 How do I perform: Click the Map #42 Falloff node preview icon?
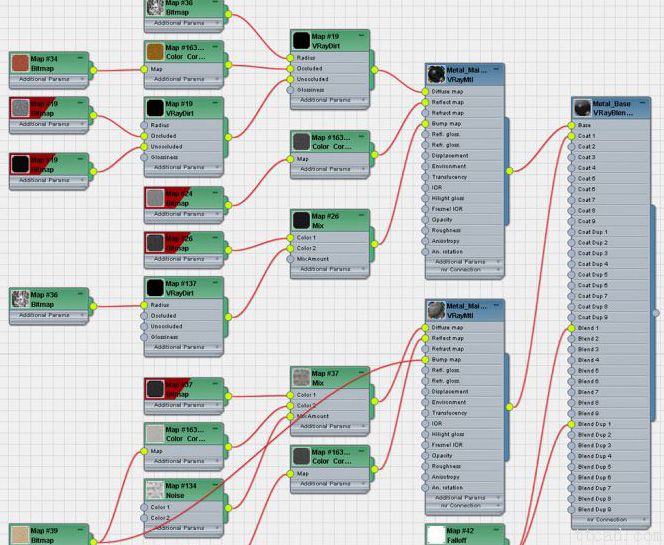pos(435,535)
